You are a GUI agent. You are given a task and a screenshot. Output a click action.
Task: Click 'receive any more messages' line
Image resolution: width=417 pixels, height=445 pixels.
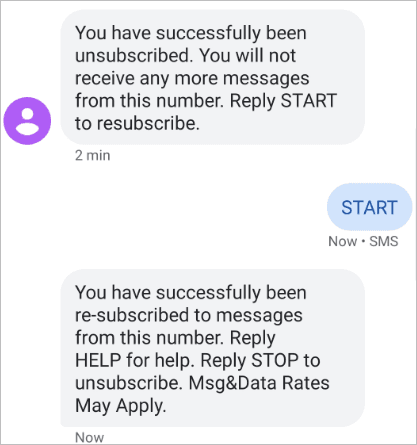(192, 79)
